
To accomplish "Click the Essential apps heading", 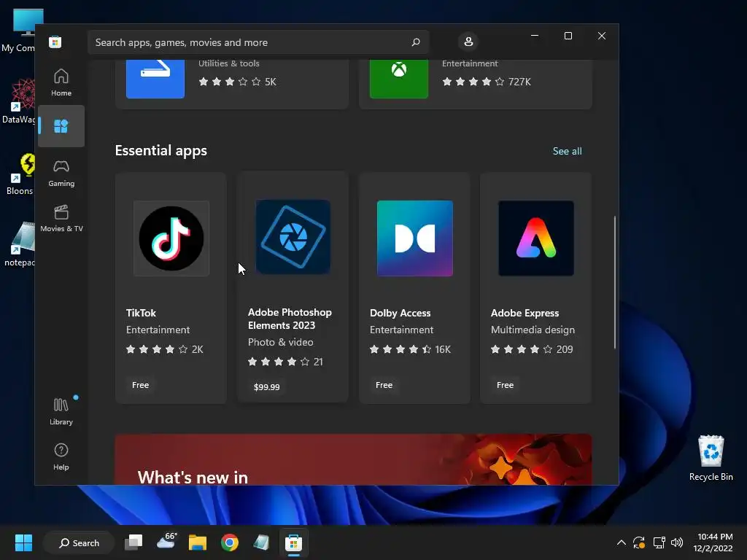I will [161, 150].
